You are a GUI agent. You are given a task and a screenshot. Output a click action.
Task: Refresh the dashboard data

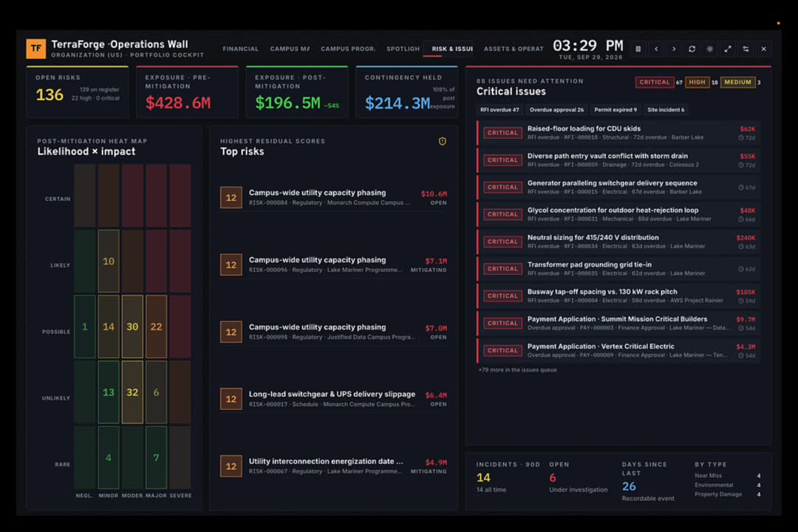click(692, 49)
